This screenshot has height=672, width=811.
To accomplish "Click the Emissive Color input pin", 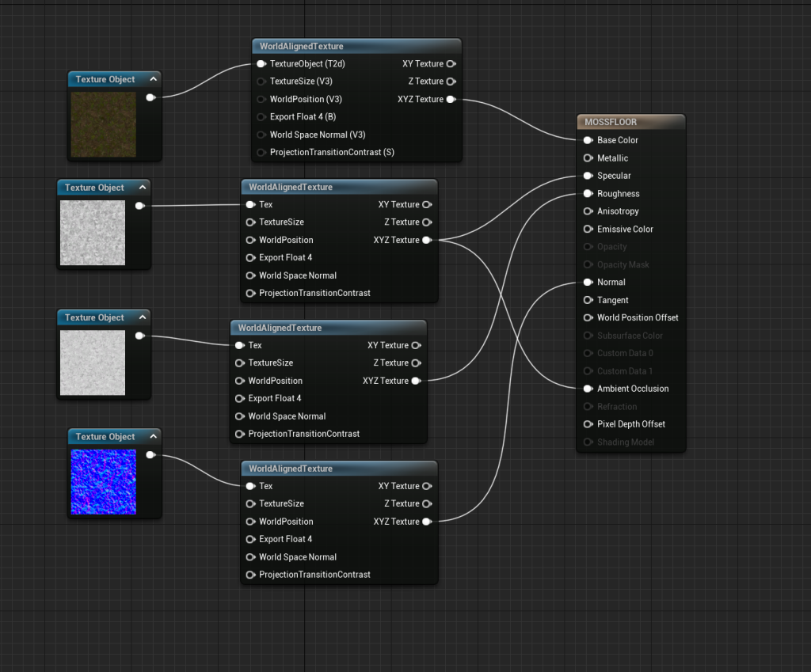I will [588, 229].
